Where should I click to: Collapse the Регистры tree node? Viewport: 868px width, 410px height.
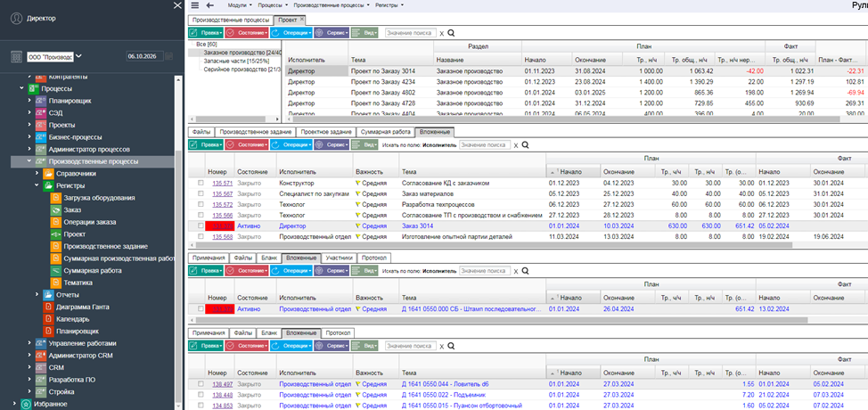37,186
